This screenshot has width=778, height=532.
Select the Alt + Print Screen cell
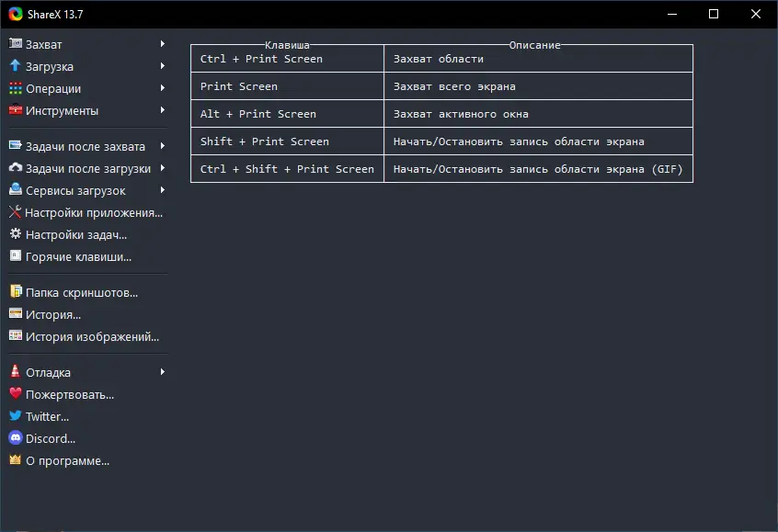(x=287, y=114)
